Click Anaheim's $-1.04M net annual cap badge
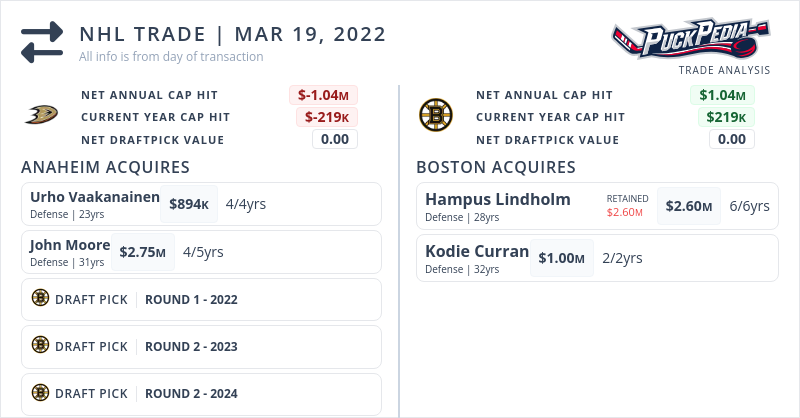The width and height of the screenshot is (800, 418). 323,96
